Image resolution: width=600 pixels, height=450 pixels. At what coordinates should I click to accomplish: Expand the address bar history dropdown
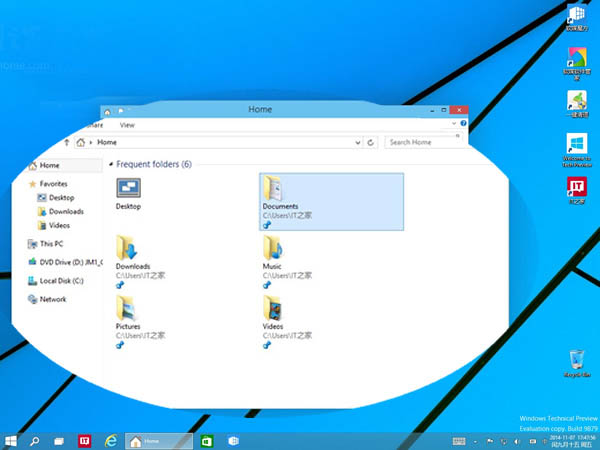point(357,143)
